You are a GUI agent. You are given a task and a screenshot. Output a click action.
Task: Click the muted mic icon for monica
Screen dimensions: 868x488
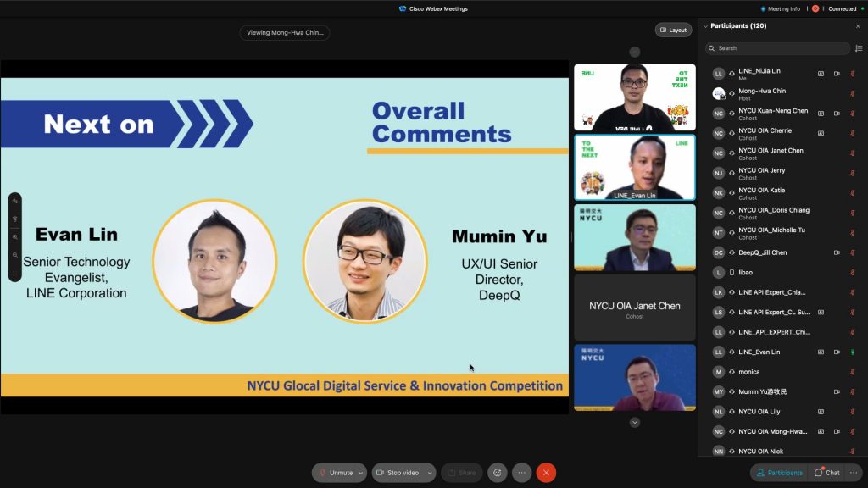coord(853,372)
